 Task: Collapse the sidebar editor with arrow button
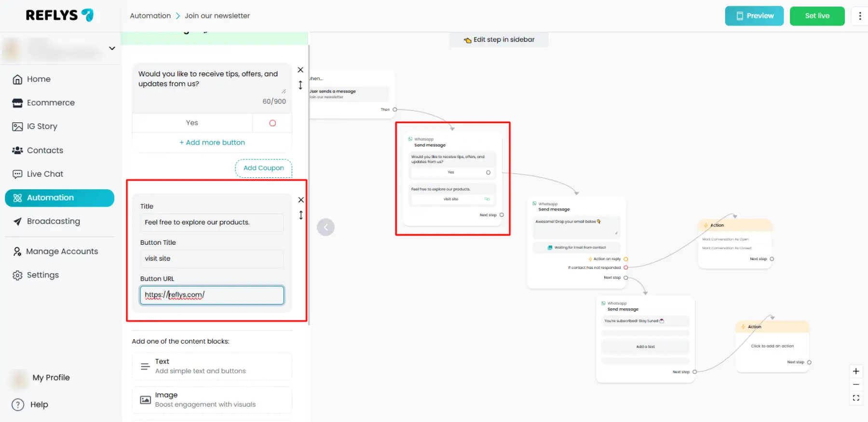tap(325, 227)
